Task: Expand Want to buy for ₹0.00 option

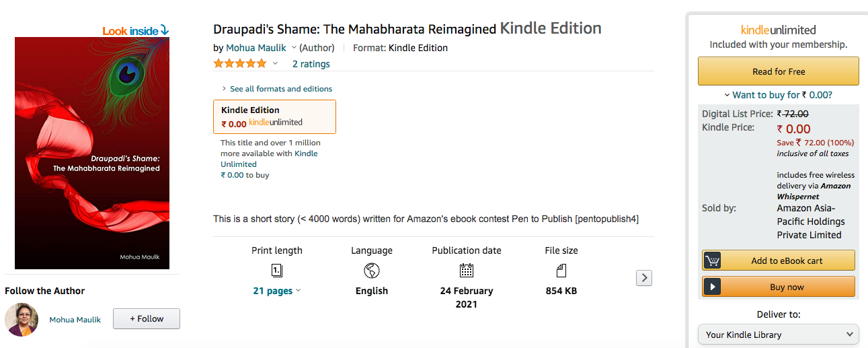Action: [x=778, y=95]
